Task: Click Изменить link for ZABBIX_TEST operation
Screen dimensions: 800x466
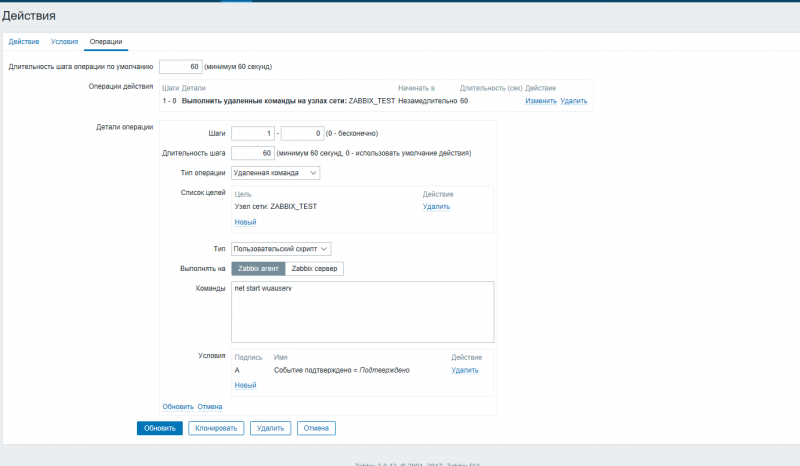Action: [x=541, y=101]
